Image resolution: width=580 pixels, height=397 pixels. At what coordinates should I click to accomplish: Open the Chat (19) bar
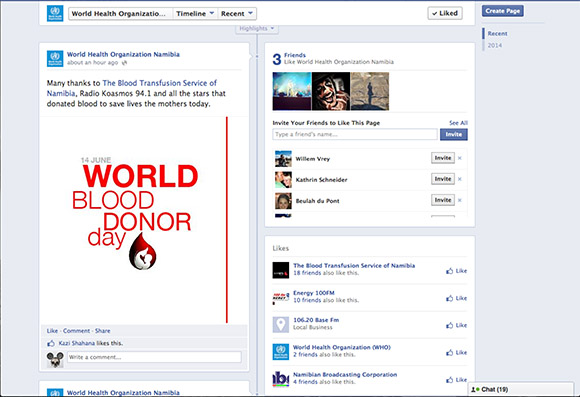point(521,390)
